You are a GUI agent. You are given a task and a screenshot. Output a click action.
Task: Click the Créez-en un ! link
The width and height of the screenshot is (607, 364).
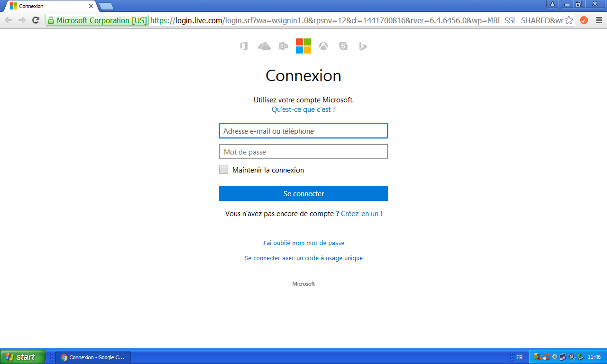tap(361, 214)
